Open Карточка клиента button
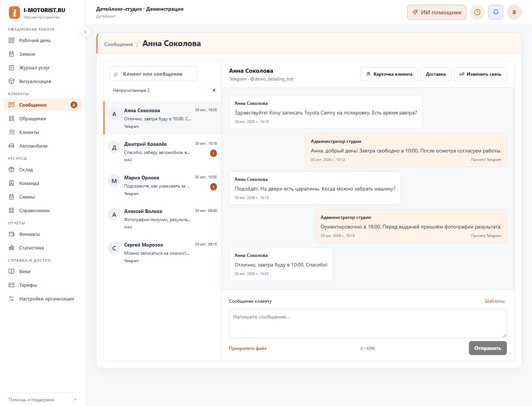The width and height of the screenshot is (532, 406). [389, 74]
